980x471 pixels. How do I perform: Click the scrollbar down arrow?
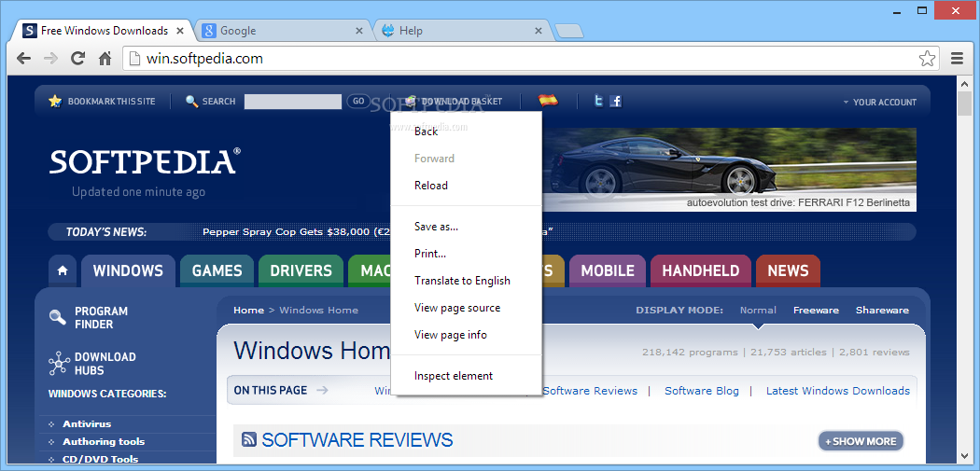pyautogui.click(x=963, y=455)
